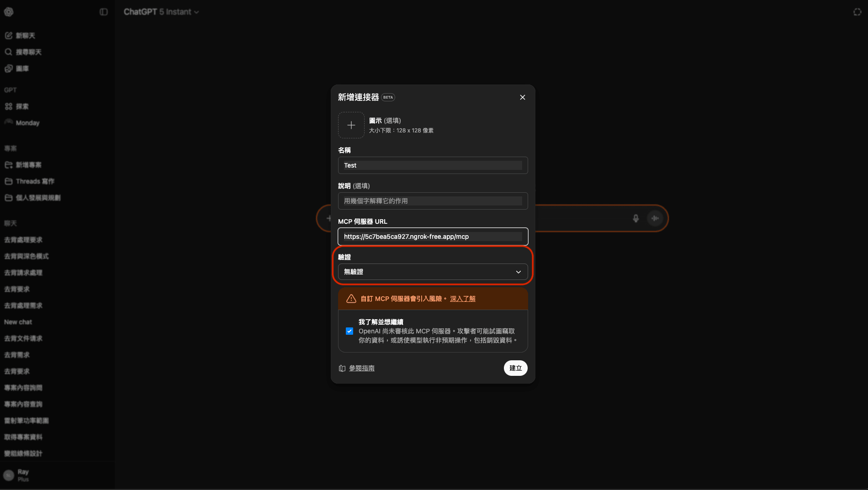Open the 驗證 authentication dropdown

coord(432,272)
